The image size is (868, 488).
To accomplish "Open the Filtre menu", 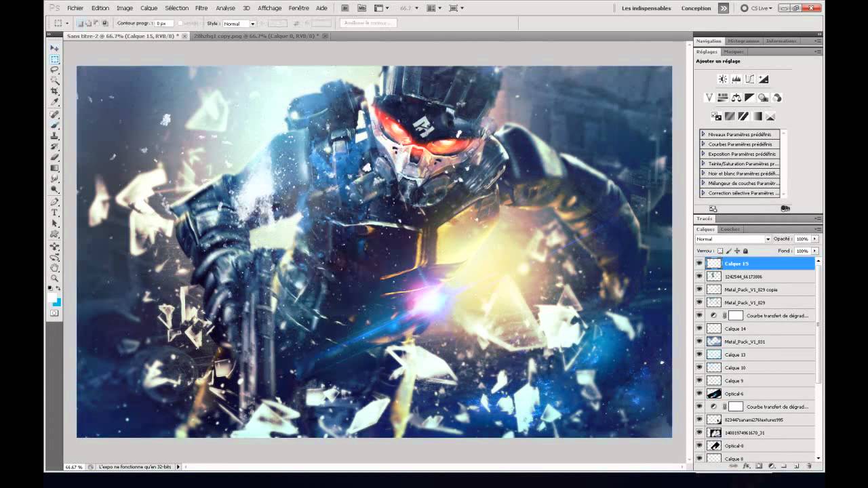I will coord(201,8).
